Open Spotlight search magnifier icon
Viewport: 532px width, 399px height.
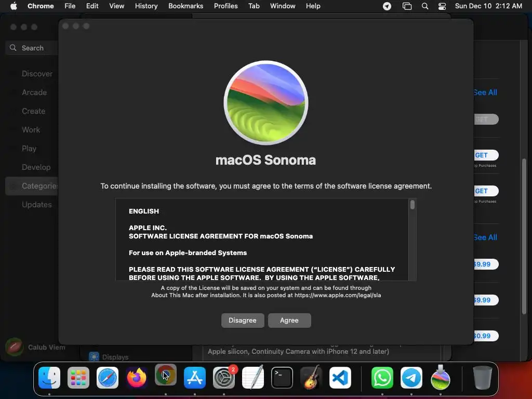425,6
